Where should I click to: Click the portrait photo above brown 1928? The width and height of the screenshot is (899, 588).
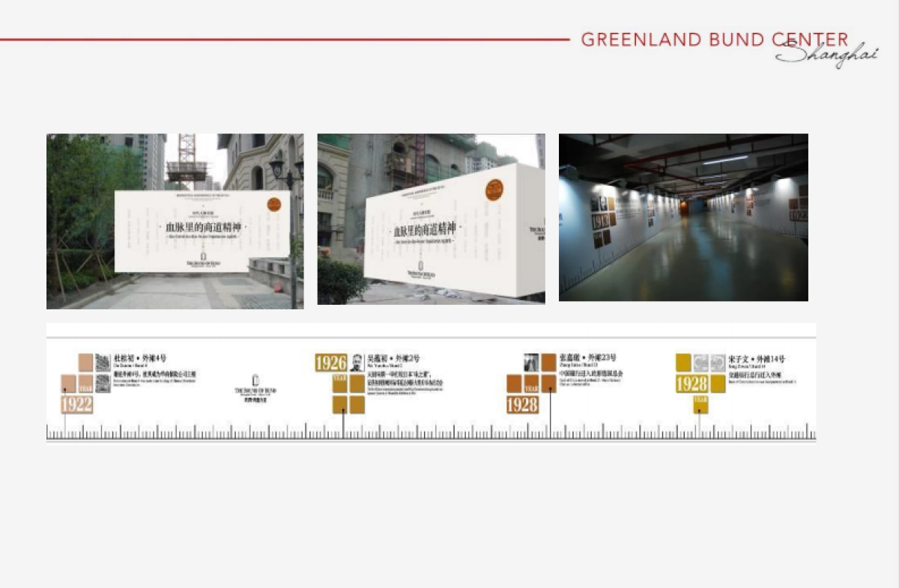tap(531, 362)
